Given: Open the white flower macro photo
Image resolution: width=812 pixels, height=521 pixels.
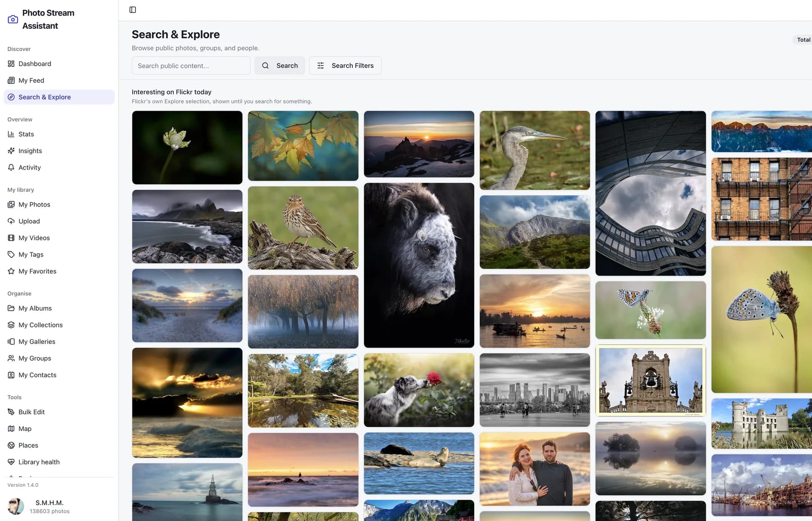Looking at the screenshot, I should click(187, 148).
